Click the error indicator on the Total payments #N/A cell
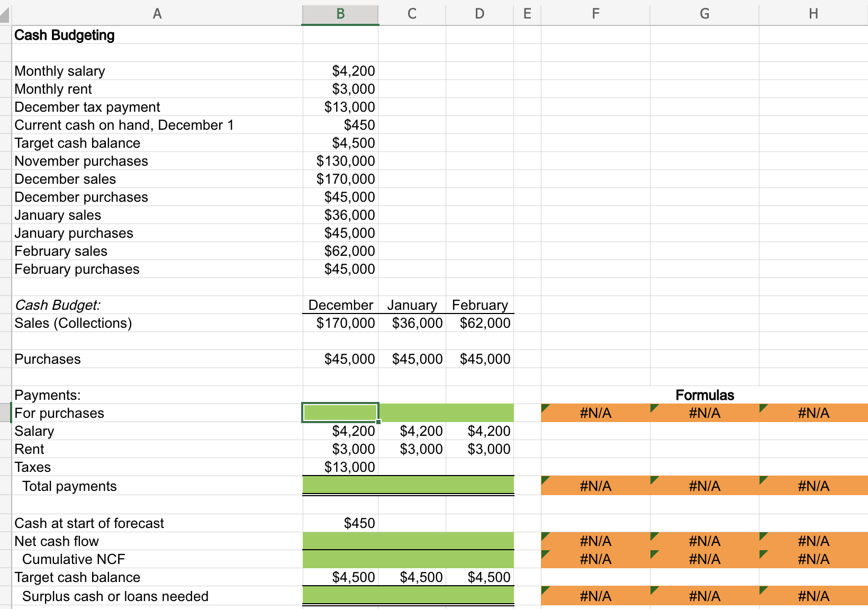This screenshot has width=868, height=609. click(x=545, y=480)
